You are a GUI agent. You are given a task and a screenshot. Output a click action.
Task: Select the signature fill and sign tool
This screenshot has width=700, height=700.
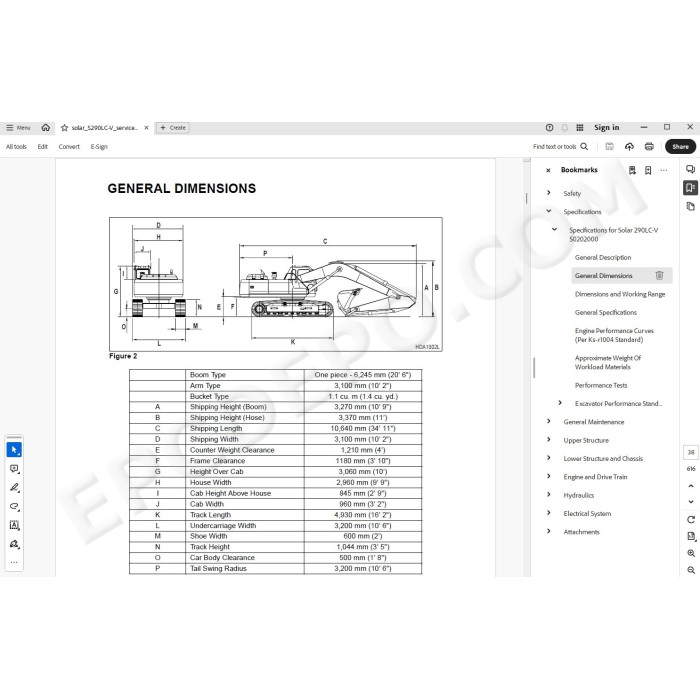pyautogui.click(x=14, y=544)
